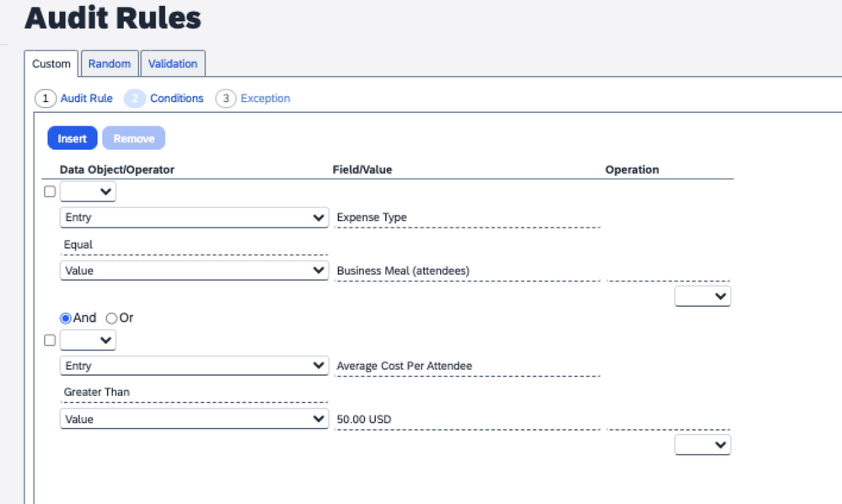
Task: Tick the first condition row checkbox
Action: (x=50, y=191)
